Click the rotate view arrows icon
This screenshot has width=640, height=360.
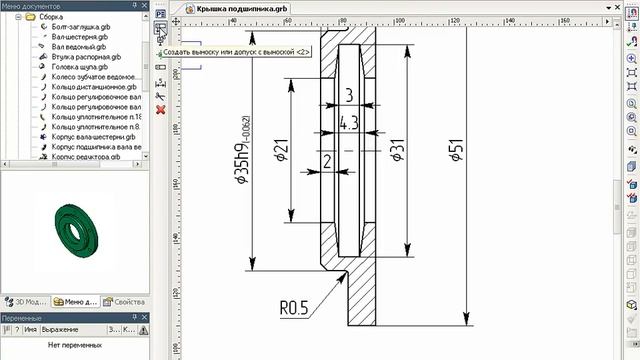(632, 149)
